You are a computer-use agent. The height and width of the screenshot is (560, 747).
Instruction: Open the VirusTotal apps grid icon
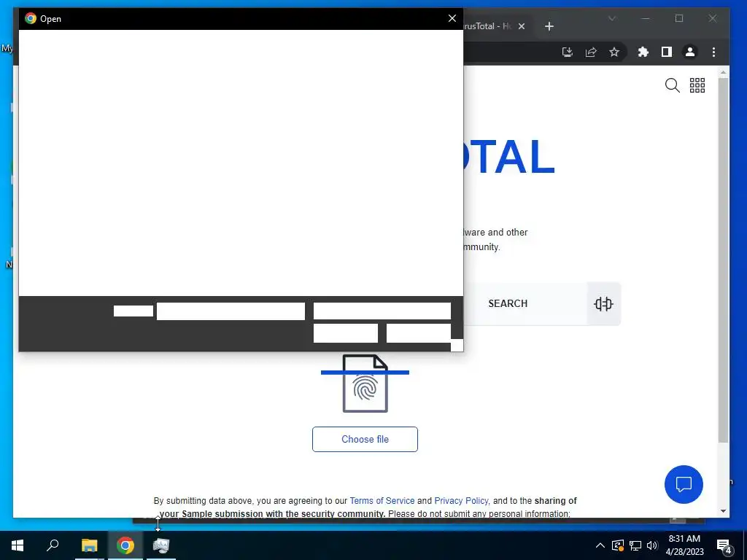[x=697, y=86]
